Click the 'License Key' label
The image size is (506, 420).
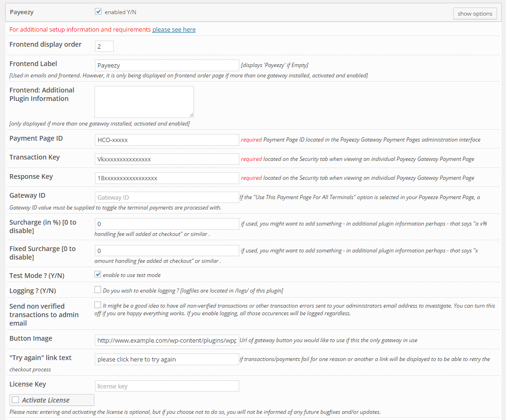(28, 384)
